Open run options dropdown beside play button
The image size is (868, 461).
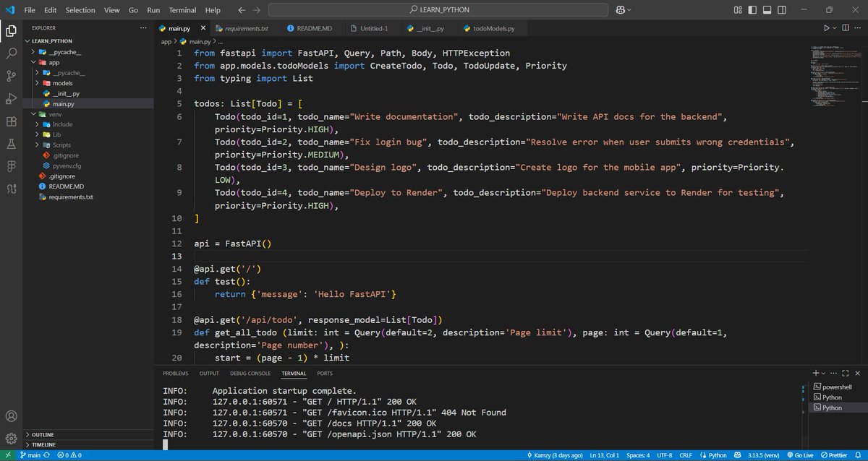point(835,28)
